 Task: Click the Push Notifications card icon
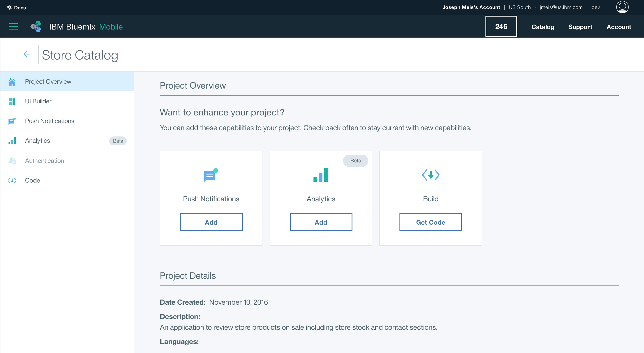210,175
